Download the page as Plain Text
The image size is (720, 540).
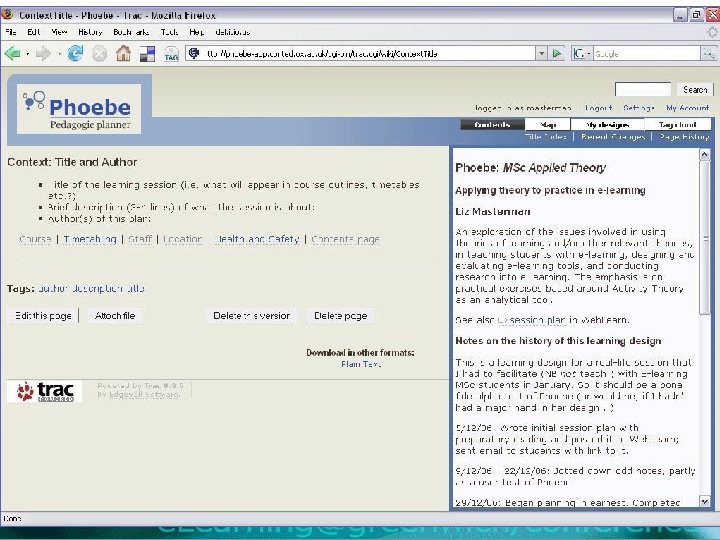pyautogui.click(x=361, y=364)
